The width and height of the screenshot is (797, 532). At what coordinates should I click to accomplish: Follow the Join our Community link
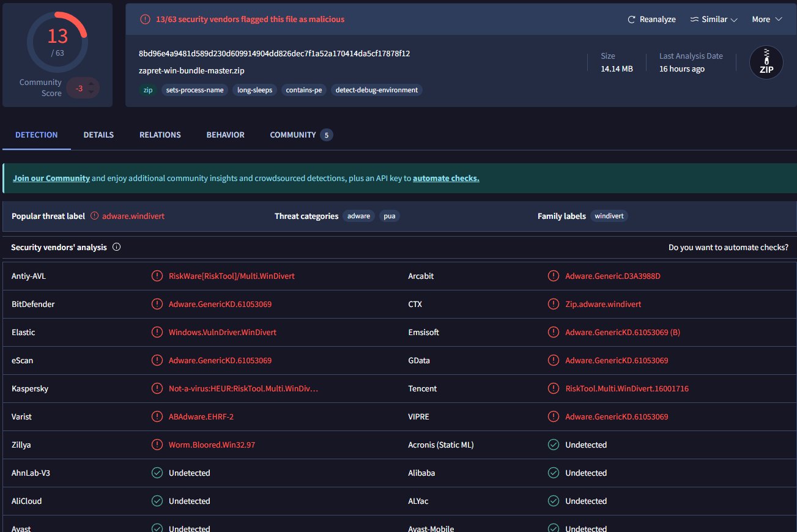51,179
